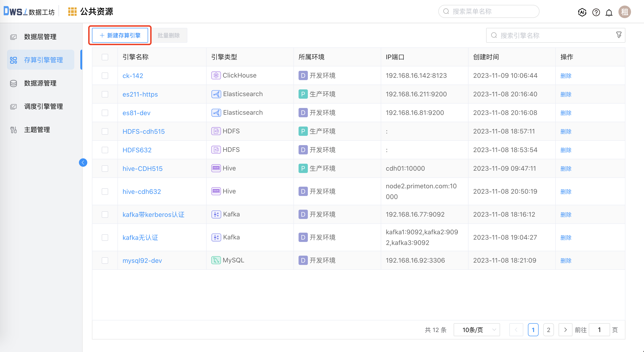
Task: Tick the checkbox for ck-142
Action: 105,75
